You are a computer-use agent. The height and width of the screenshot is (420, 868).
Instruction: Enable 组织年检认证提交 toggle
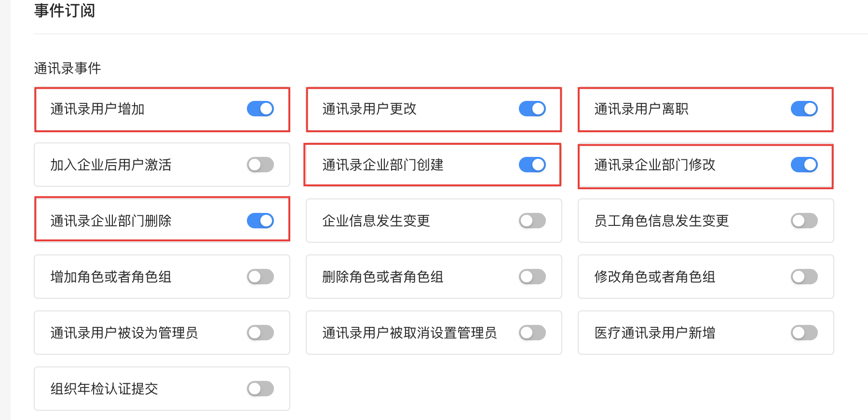click(260, 389)
